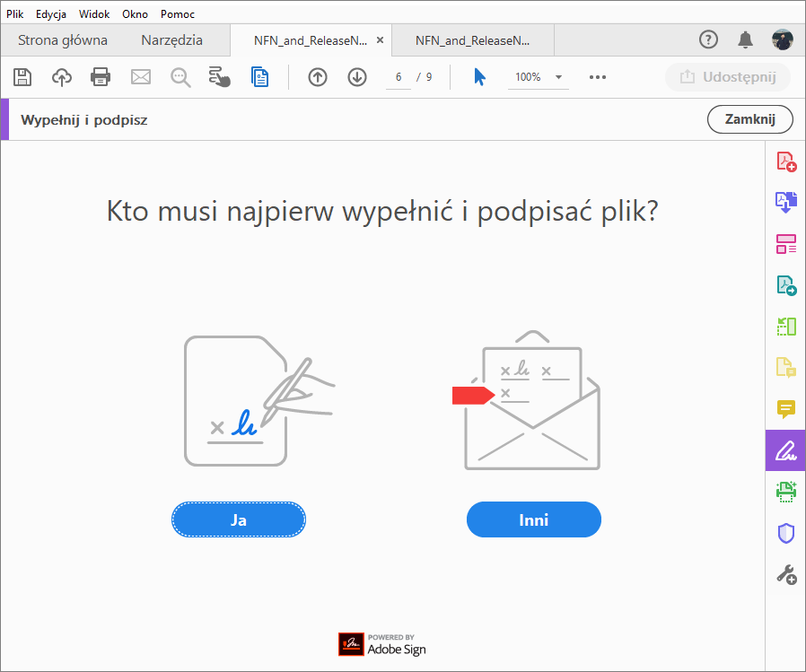This screenshot has height=672, width=806.
Task: Select the Organize Pages tool
Action: pos(785,244)
